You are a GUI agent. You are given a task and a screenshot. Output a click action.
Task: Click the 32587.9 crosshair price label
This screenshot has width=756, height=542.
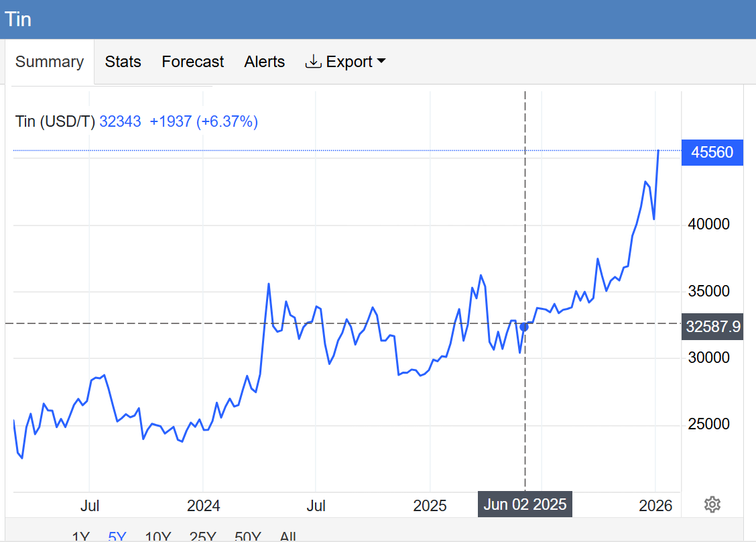712,327
